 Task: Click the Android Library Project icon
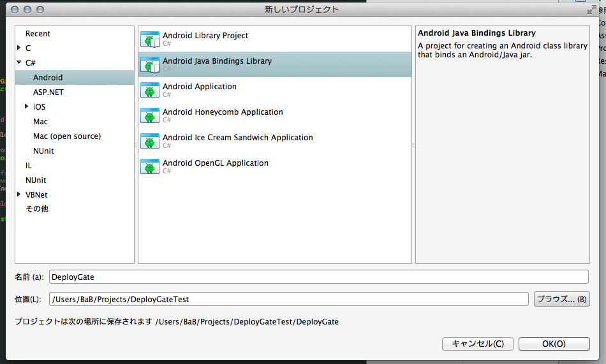click(150, 40)
